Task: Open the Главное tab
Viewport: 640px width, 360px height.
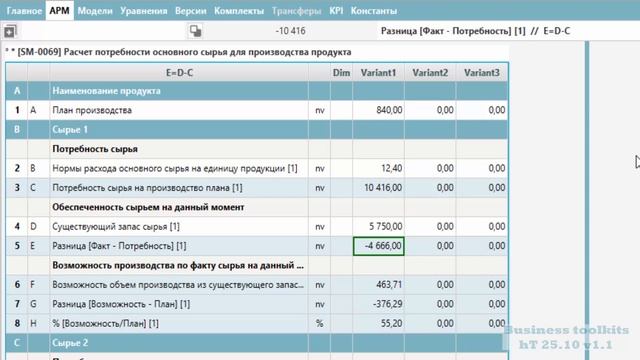Action: click(x=24, y=11)
